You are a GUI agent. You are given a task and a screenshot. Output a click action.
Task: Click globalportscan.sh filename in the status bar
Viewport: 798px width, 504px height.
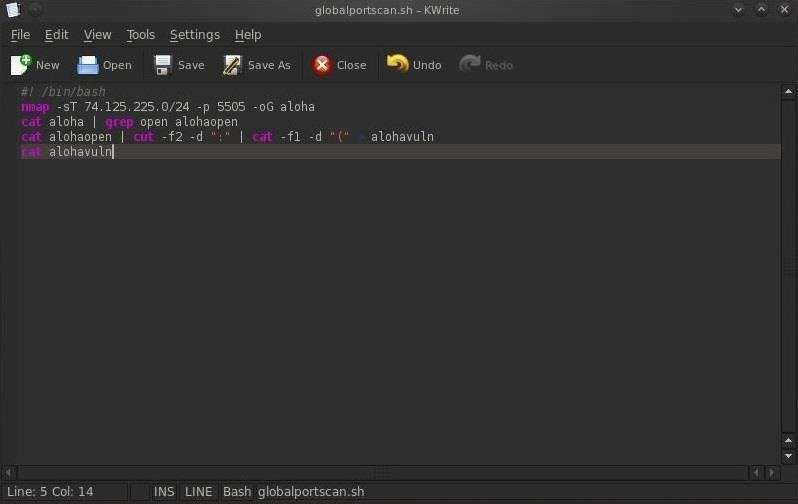311,492
